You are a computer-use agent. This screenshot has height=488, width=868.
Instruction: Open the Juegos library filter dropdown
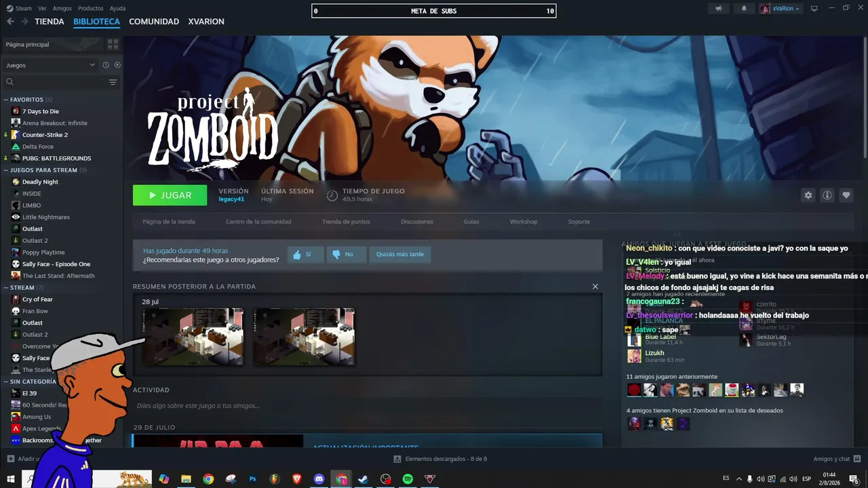50,65
